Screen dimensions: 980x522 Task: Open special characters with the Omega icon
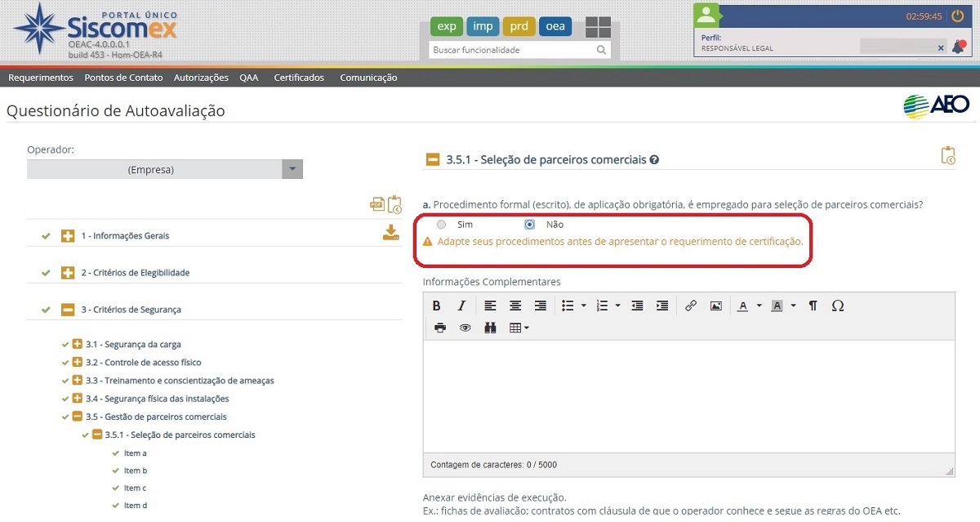click(x=837, y=306)
